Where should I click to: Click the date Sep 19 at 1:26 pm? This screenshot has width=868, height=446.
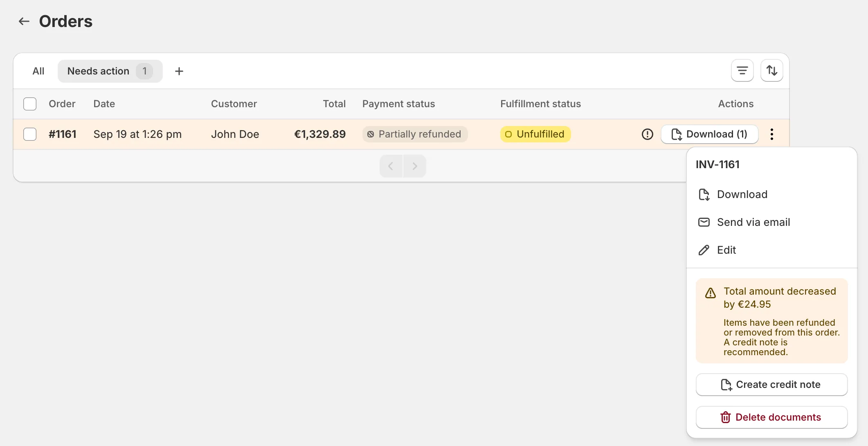[137, 134]
